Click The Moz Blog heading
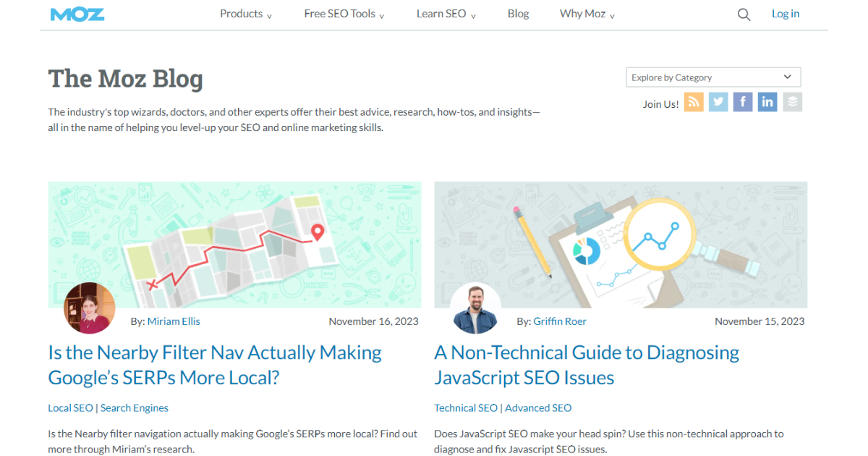This screenshot has height=456, width=868. pyautogui.click(x=125, y=78)
